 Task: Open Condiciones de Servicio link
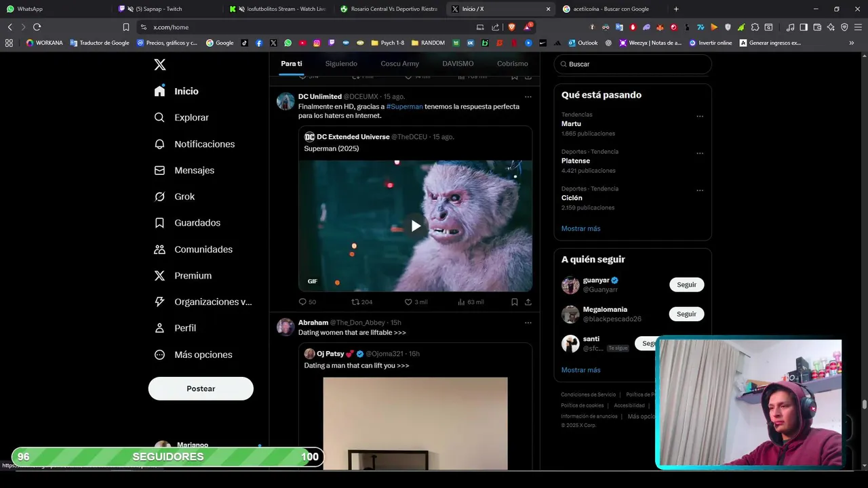pyautogui.click(x=588, y=394)
